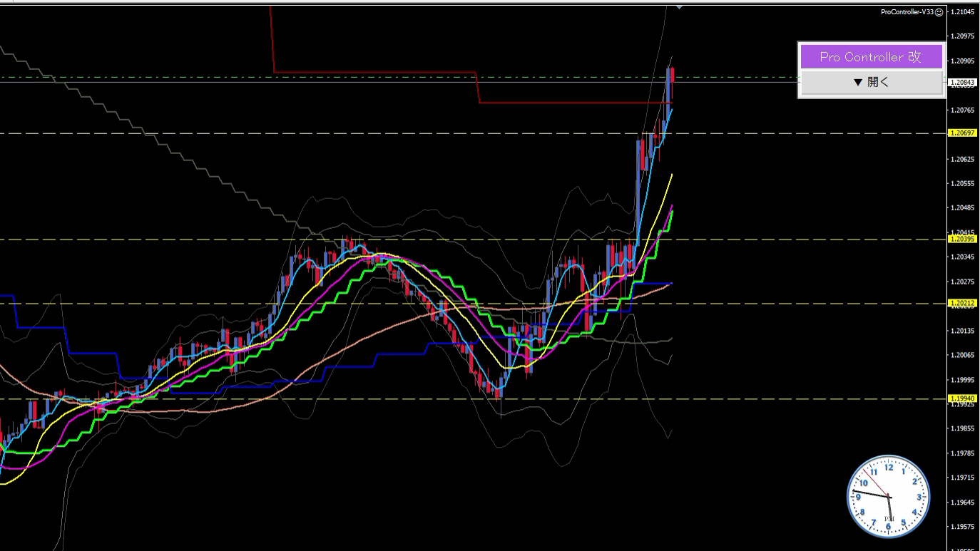Click the 1.19715 price scale value

[x=964, y=478]
